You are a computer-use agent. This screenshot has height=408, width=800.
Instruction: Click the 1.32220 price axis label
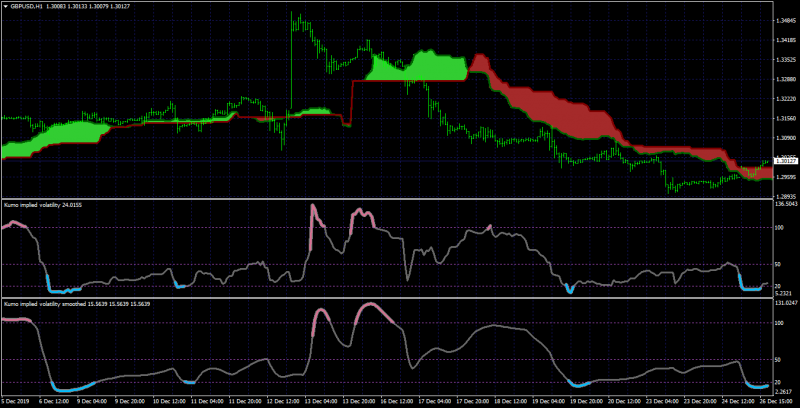point(786,99)
